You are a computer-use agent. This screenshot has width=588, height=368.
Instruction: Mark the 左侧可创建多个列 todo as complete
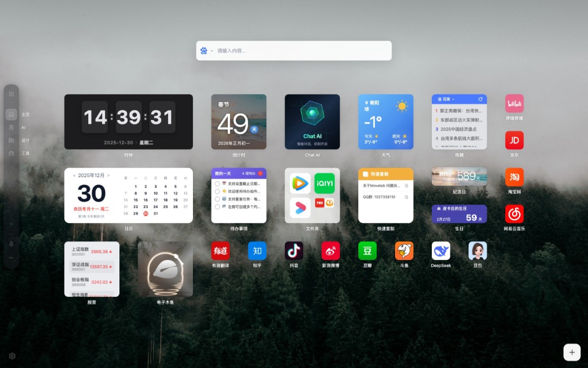tap(217, 207)
